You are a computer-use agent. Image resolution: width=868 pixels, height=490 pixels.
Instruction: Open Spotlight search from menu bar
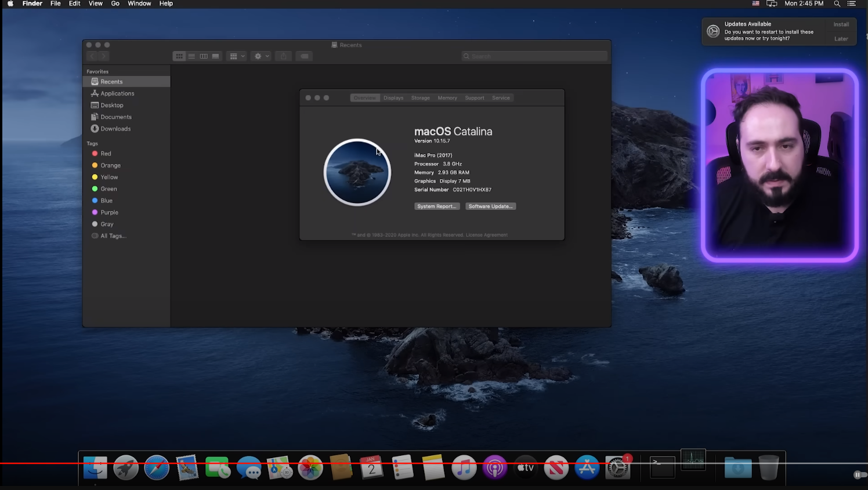(x=837, y=3)
